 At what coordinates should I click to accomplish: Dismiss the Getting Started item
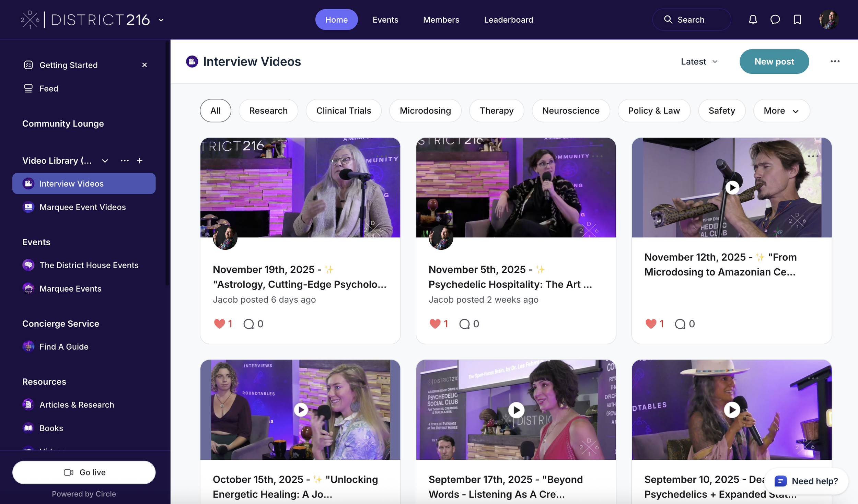[144, 65]
